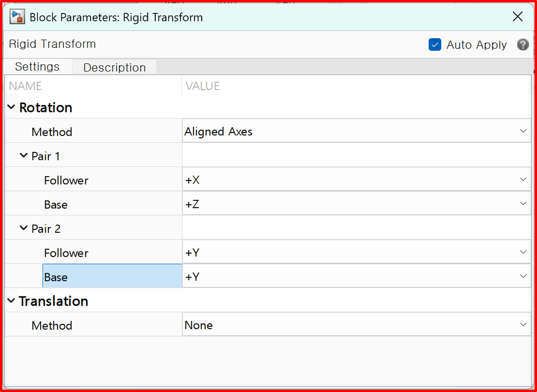Select the Settings tab
The image size is (537, 392).
click(37, 67)
